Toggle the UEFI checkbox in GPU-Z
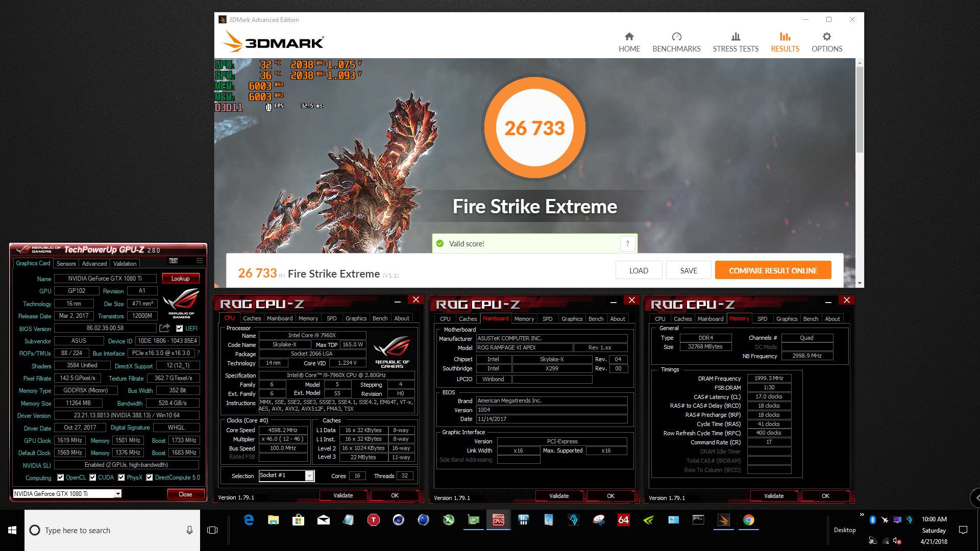 coord(180,329)
